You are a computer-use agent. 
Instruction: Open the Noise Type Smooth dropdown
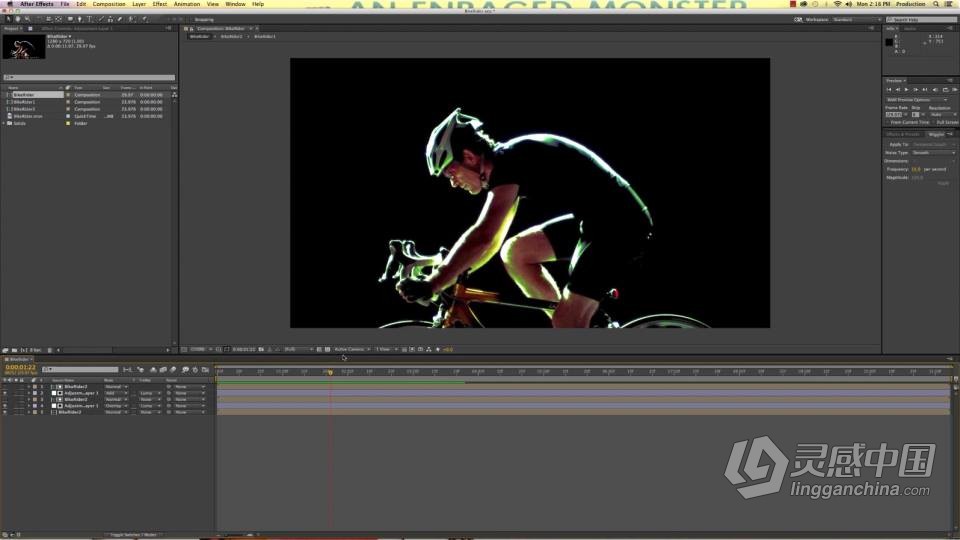click(x=934, y=152)
